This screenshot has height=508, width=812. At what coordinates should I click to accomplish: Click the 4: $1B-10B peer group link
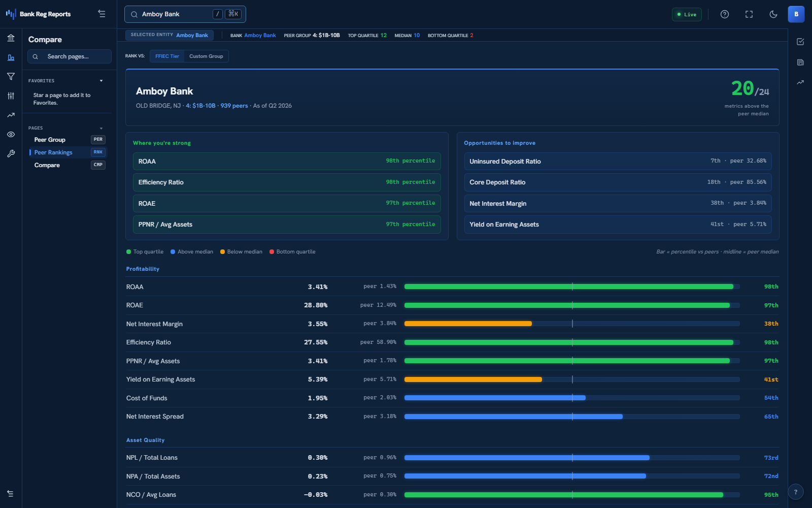pos(200,106)
